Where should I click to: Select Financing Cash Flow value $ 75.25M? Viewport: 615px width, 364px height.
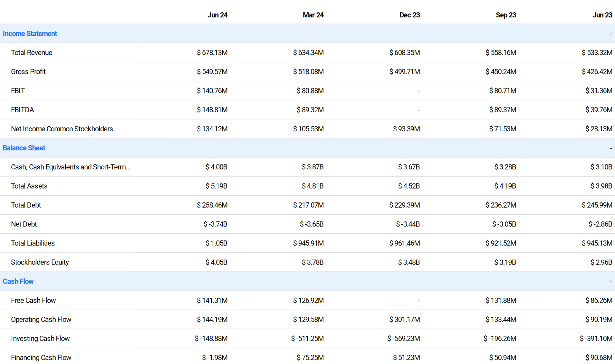pyautogui.click(x=310, y=357)
